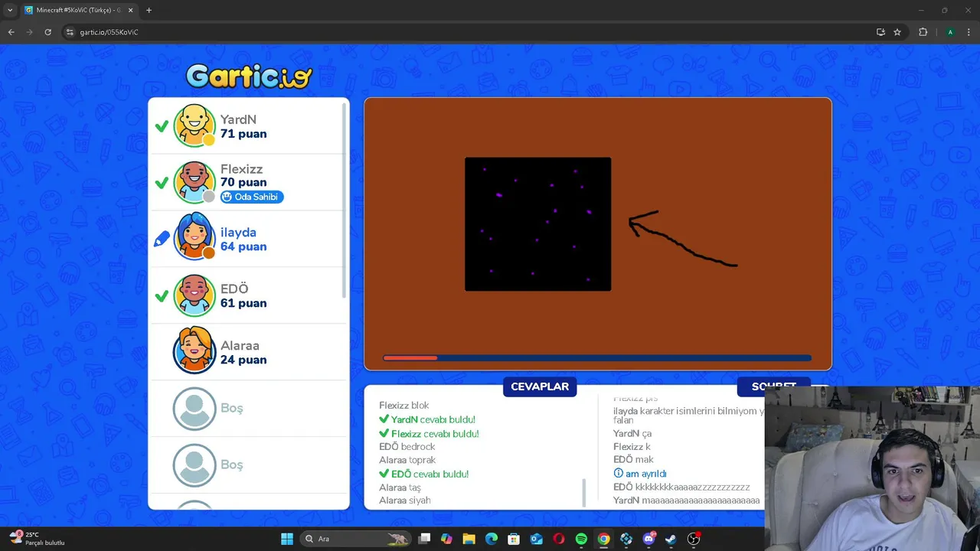Click 'am ayrıldı' chat notice

tap(640, 474)
